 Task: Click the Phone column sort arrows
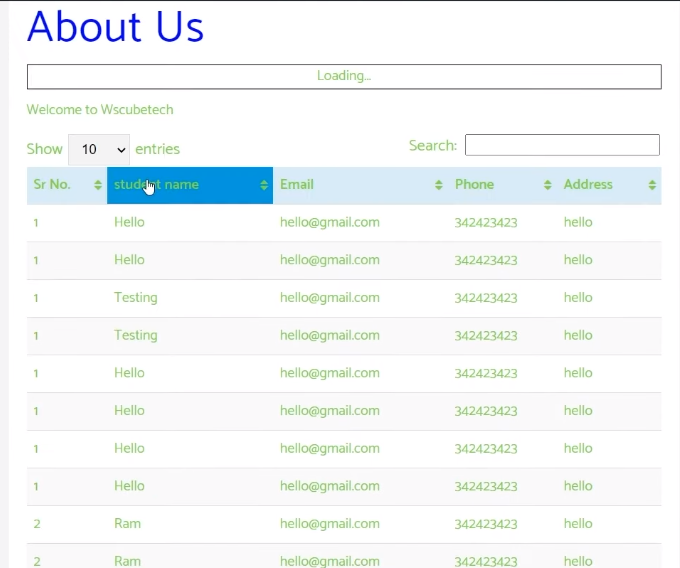coord(547,185)
